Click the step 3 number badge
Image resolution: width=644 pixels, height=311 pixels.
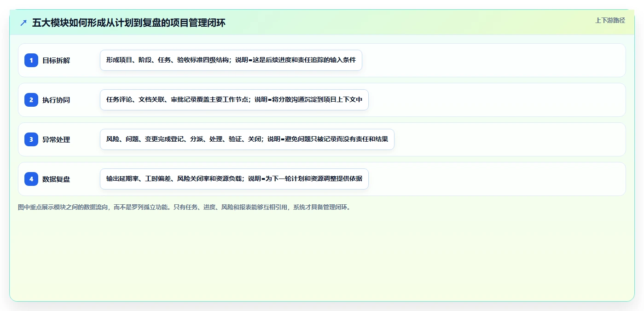[31, 139]
